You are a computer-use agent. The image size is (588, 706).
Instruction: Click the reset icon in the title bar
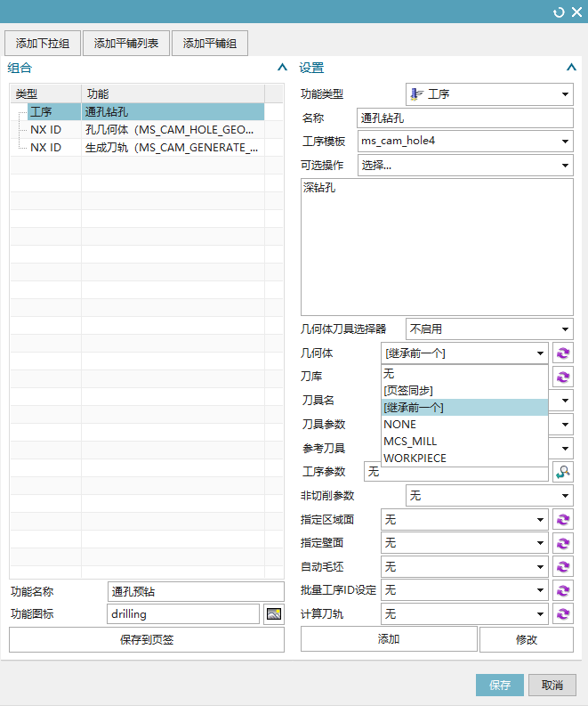[559, 12]
